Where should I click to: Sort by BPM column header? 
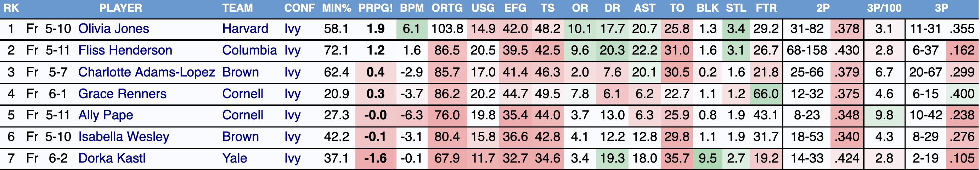coord(412,8)
